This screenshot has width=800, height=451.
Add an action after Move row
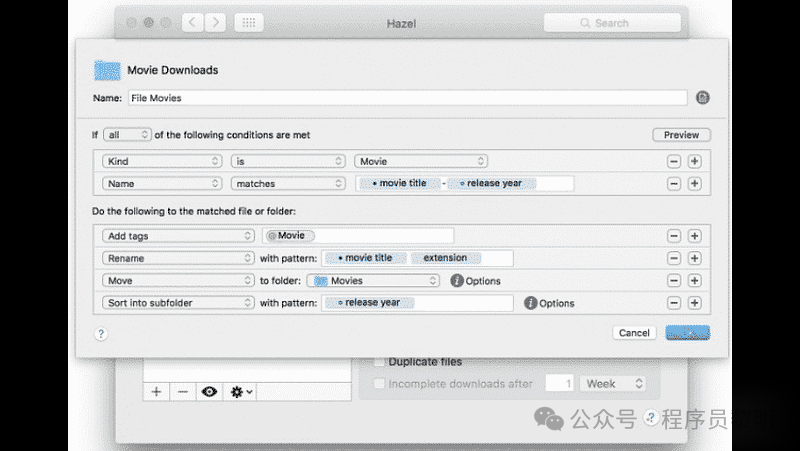click(x=694, y=281)
